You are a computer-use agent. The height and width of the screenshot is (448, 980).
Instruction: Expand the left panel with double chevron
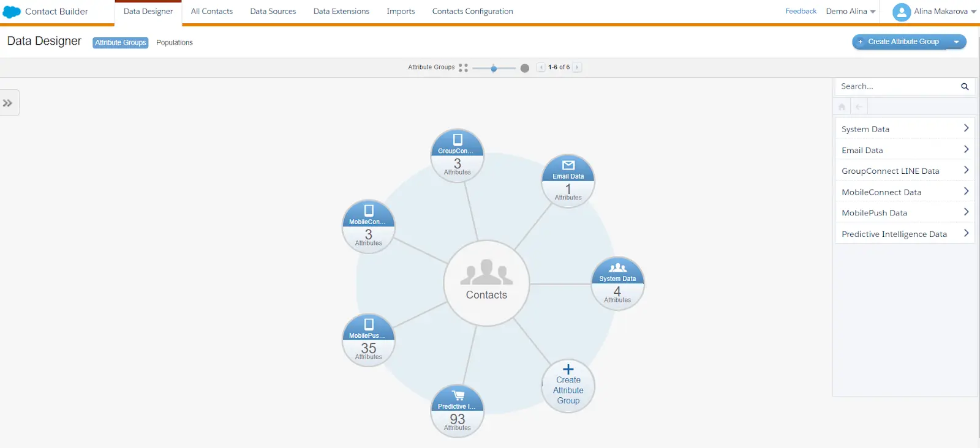tap(8, 103)
